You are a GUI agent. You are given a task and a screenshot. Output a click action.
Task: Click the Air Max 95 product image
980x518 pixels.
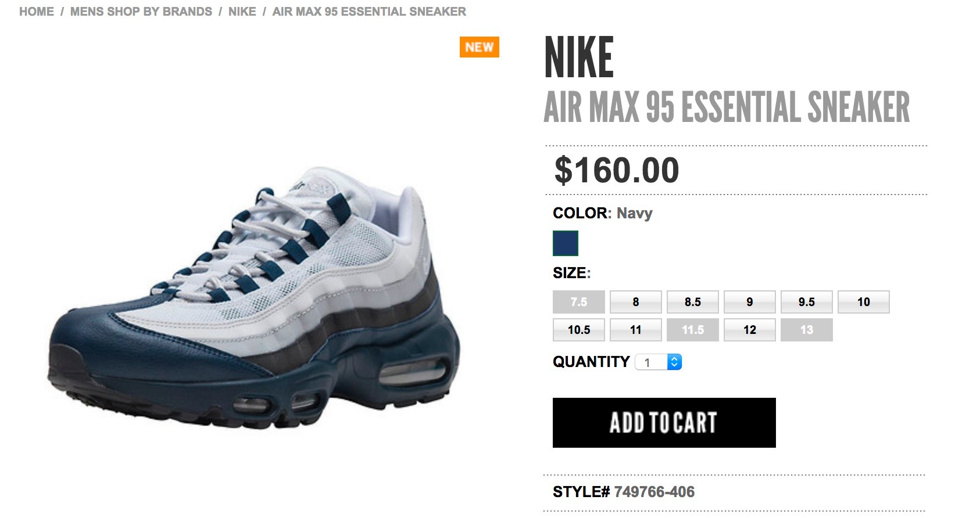[x=254, y=297]
